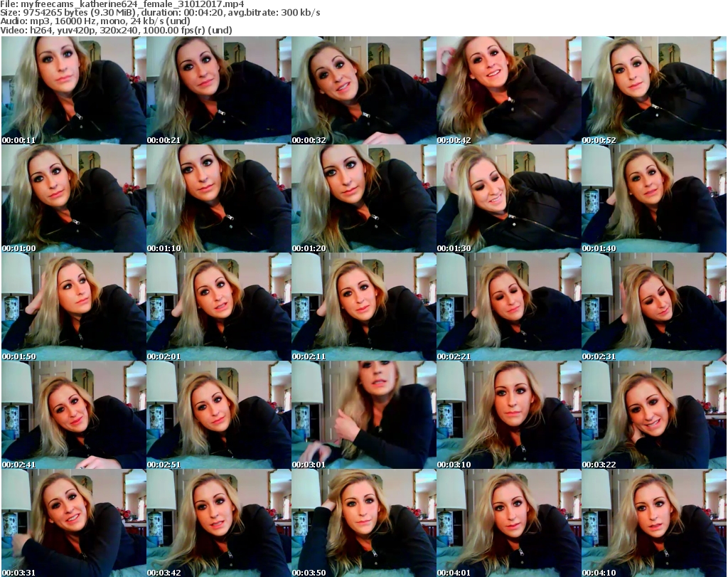
Task: Click the 'Size: 9754265 bytes' info line
Action: click(x=160, y=13)
